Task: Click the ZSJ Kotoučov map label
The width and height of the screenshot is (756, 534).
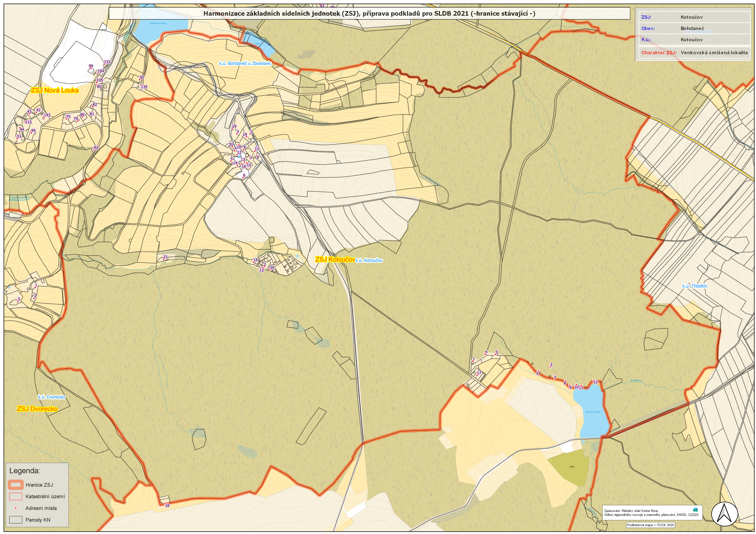Action: pyautogui.click(x=335, y=259)
